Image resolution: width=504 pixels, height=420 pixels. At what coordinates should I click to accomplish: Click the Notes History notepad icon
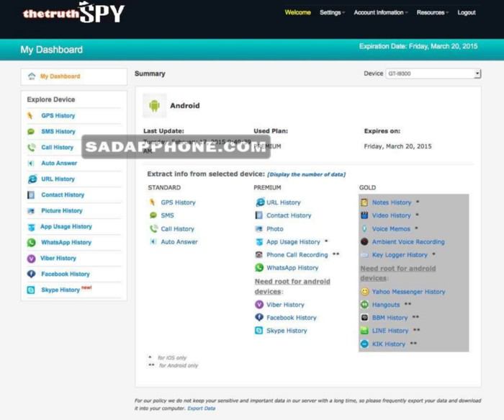364,202
